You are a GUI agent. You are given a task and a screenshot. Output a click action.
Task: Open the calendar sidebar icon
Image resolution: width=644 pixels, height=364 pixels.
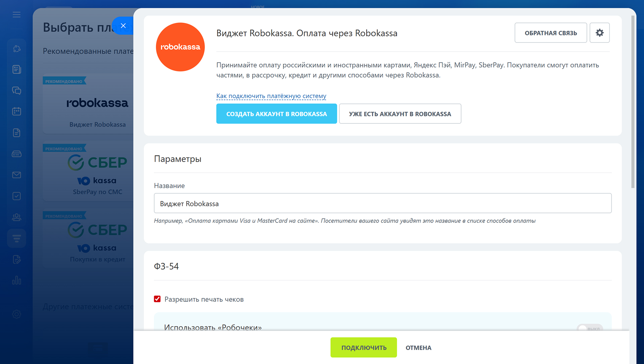tap(16, 111)
